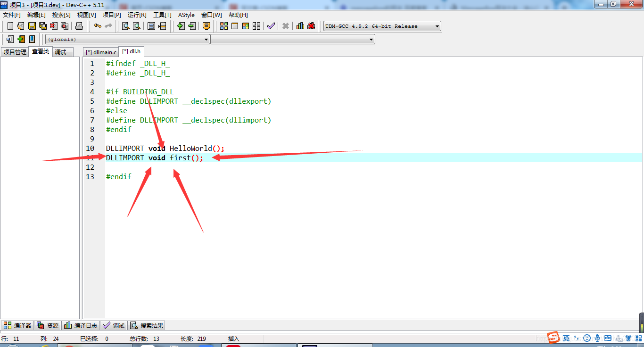Start debugging with the purple checkmark

[x=271, y=26]
